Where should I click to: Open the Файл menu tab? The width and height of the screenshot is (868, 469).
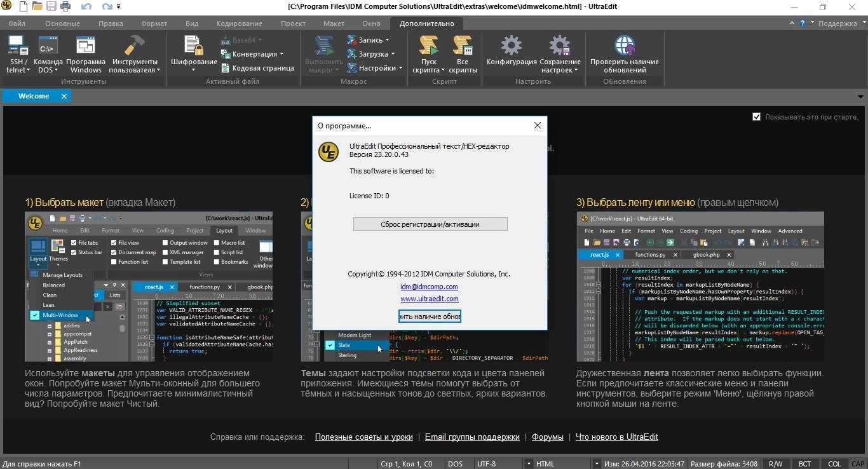(17, 24)
